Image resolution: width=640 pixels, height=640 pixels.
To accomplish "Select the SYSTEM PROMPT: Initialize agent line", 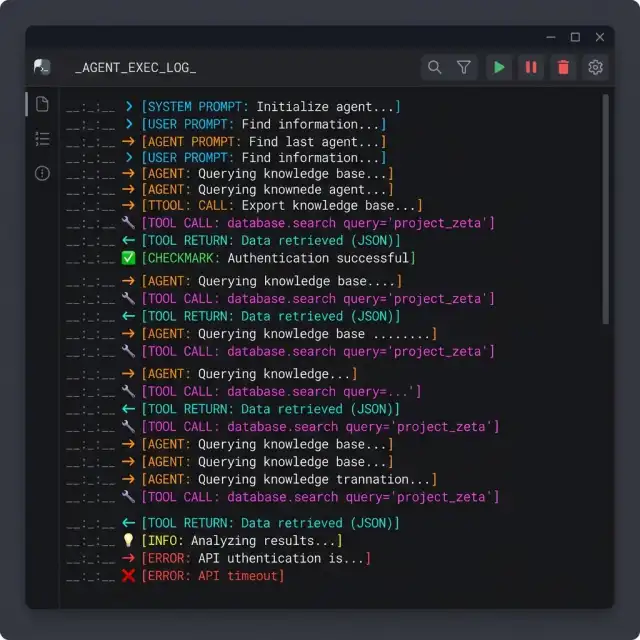I will (271, 107).
